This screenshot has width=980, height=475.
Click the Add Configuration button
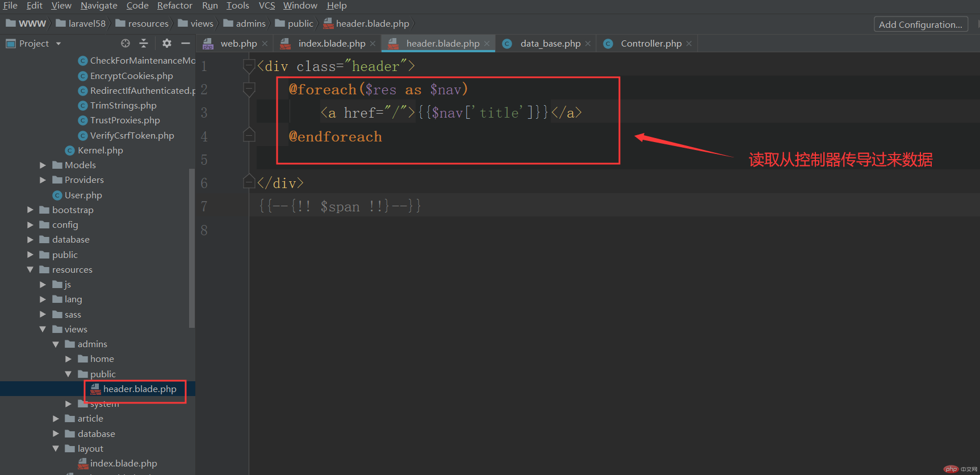tap(920, 24)
